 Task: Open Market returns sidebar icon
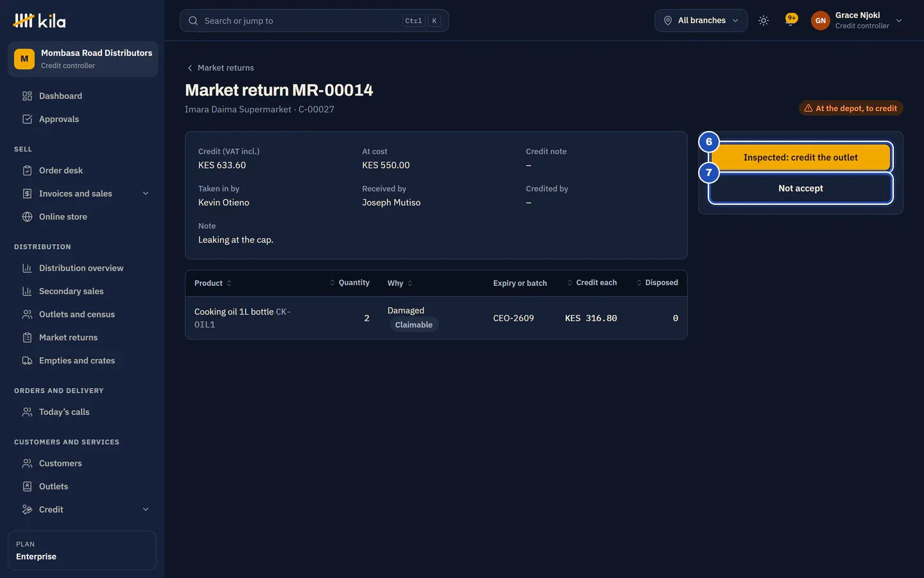tap(27, 338)
